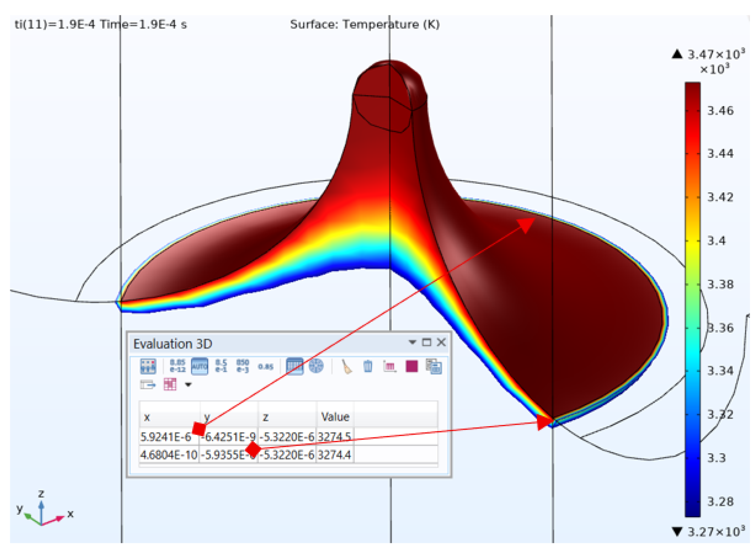
Task: Collapse the Evaluation 3D panel with its chevron
Action: point(413,342)
